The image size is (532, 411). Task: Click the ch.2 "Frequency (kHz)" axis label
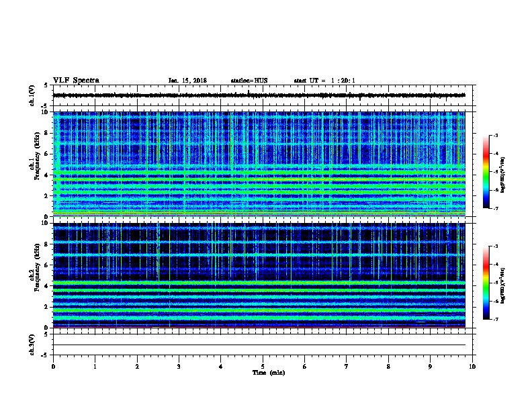[x=37, y=267]
